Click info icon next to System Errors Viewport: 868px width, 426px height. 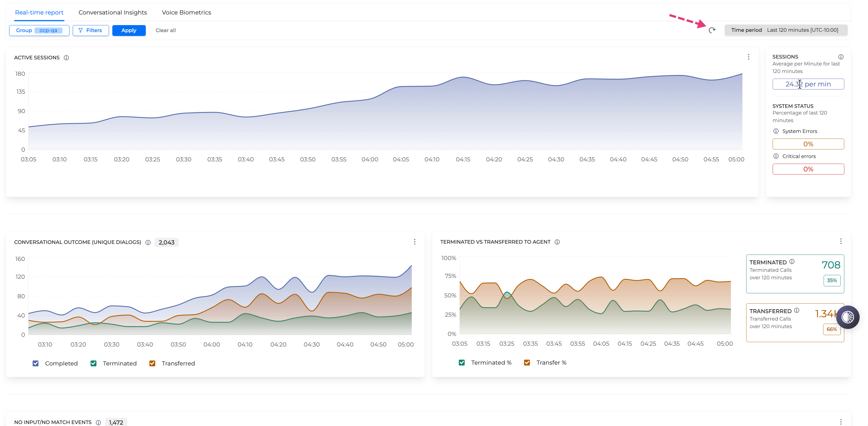776,131
